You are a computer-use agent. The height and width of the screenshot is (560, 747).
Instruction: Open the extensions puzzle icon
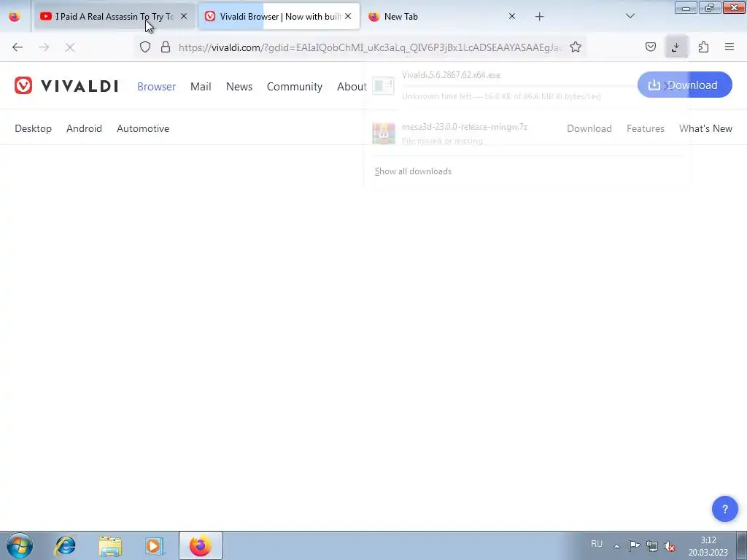click(x=704, y=47)
